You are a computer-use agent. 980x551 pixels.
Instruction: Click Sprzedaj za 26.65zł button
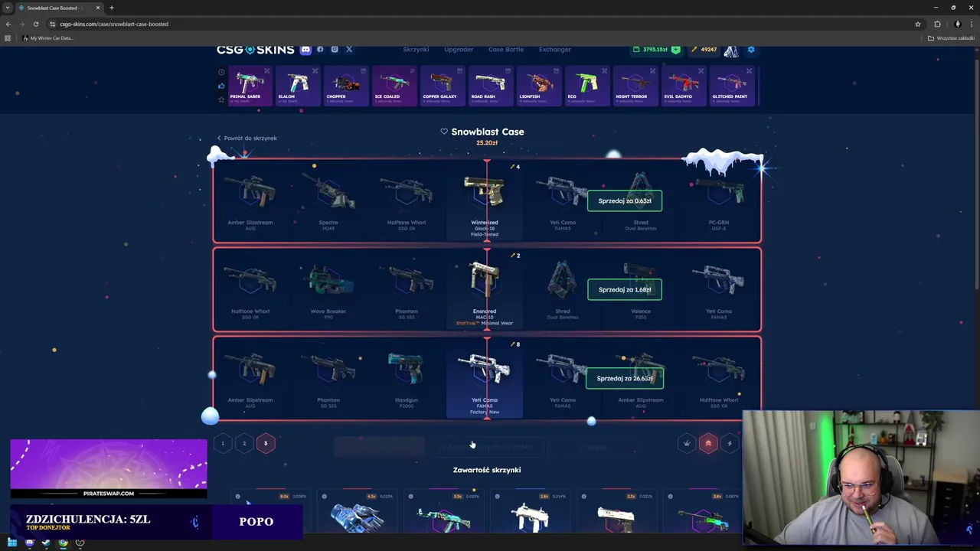pos(625,378)
